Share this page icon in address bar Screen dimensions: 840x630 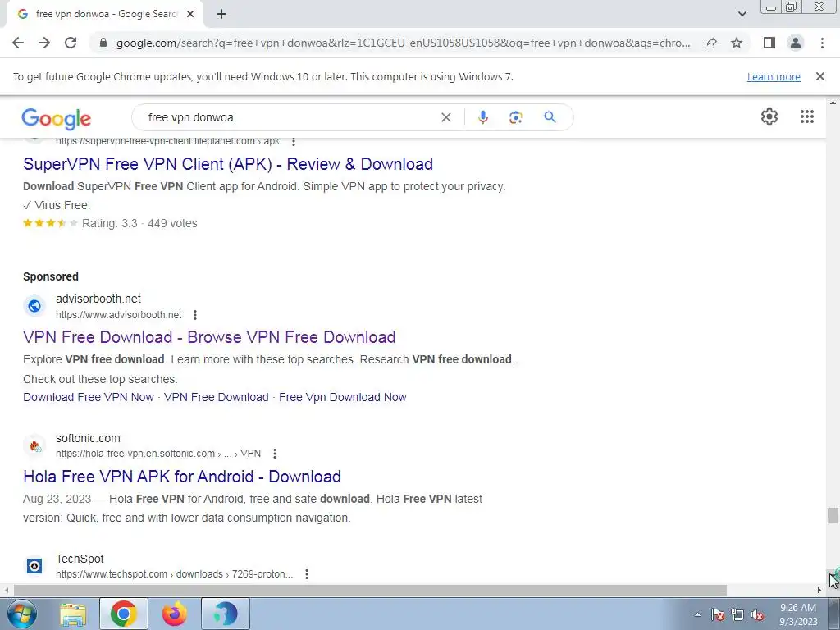(x=710, y=43)
